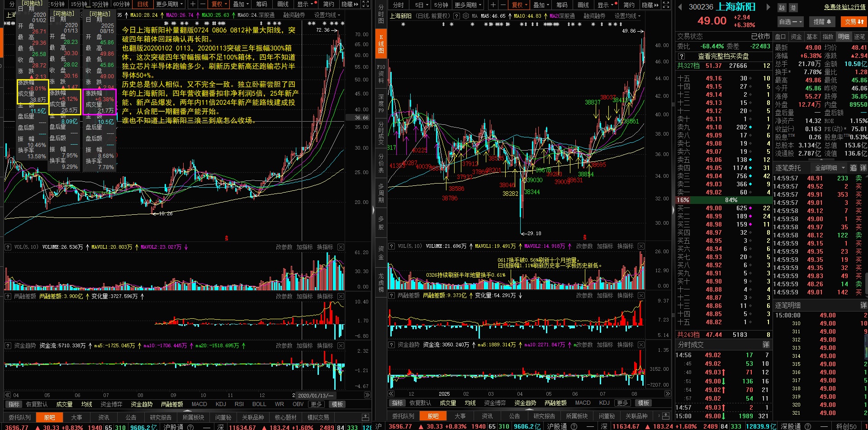868x430 pixels.
Task: Open MA settings gear in right chart
Action: [465, 16]
